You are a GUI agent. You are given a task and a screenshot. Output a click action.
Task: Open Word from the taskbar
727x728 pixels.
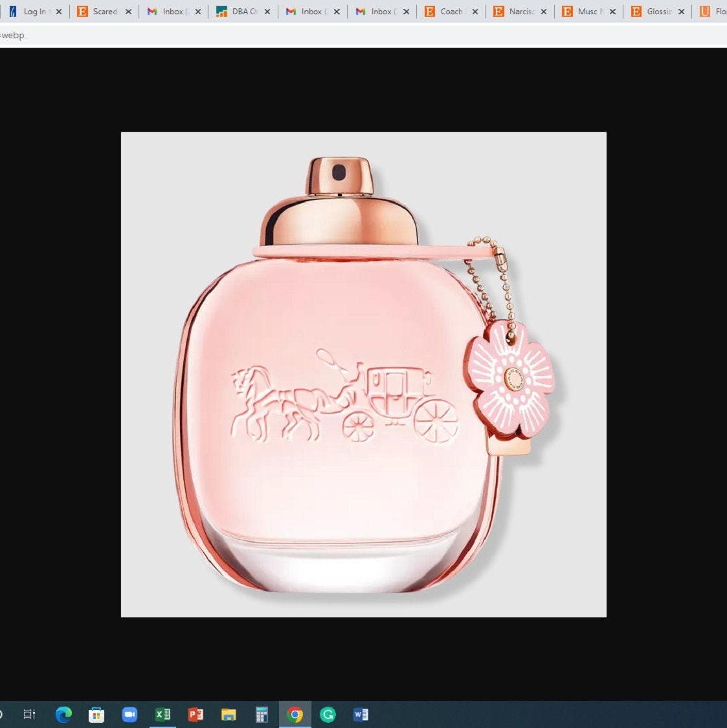click(x=361, y=714)
